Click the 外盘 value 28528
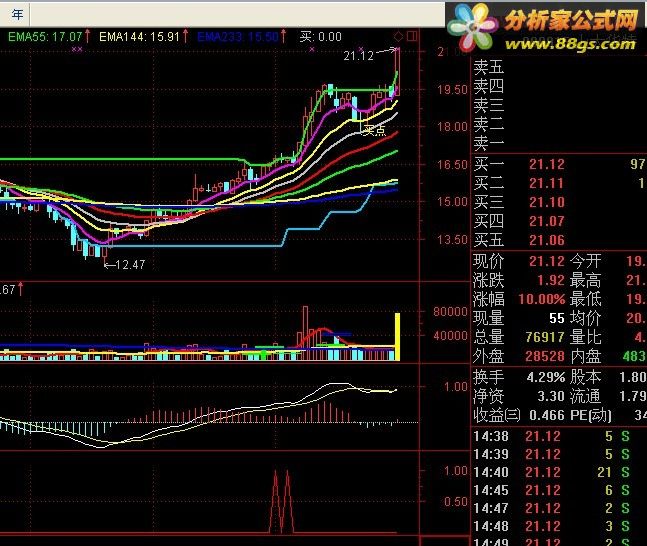Screen dimensions: 647x546 [545, 356]
